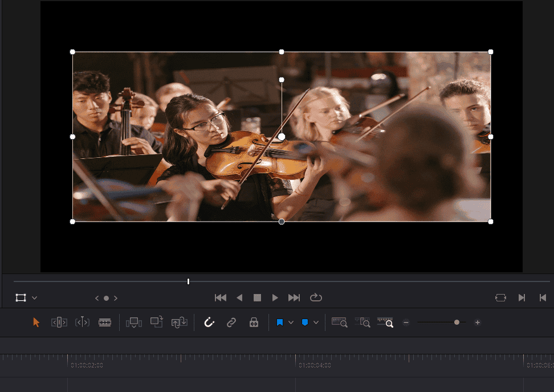Select the arrow selection mode tool

[36, 322]
